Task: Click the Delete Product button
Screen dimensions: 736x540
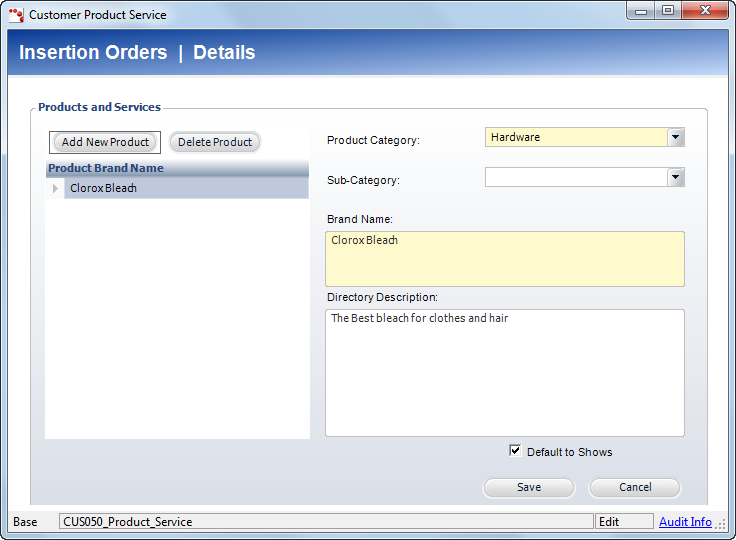Action: (215, 142)
